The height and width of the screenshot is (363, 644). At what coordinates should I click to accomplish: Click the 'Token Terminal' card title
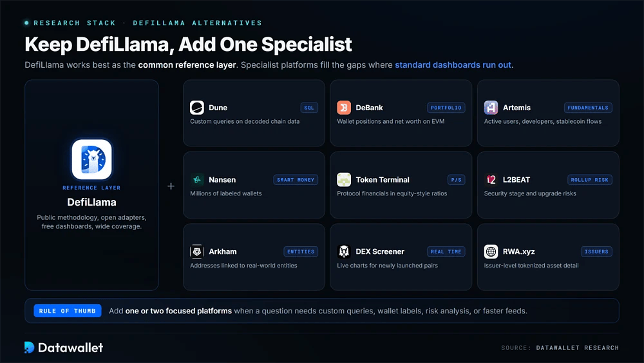pos(383,180)
